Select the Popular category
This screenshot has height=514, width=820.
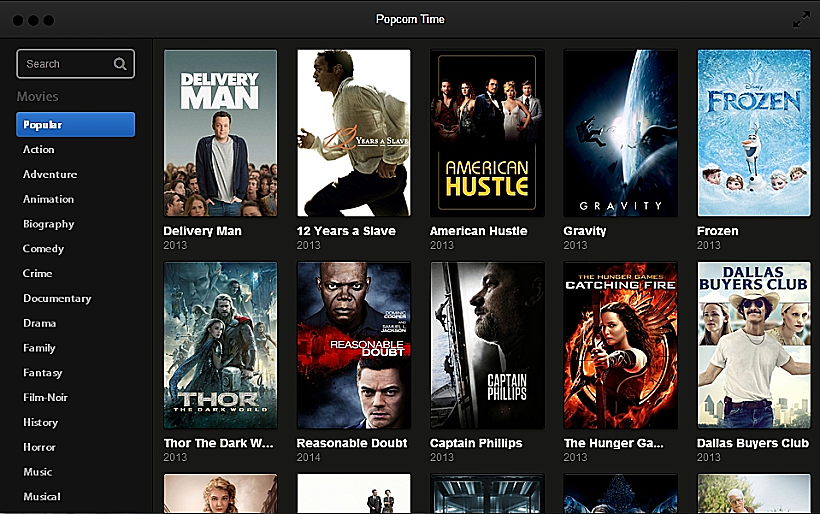point(75,125)
